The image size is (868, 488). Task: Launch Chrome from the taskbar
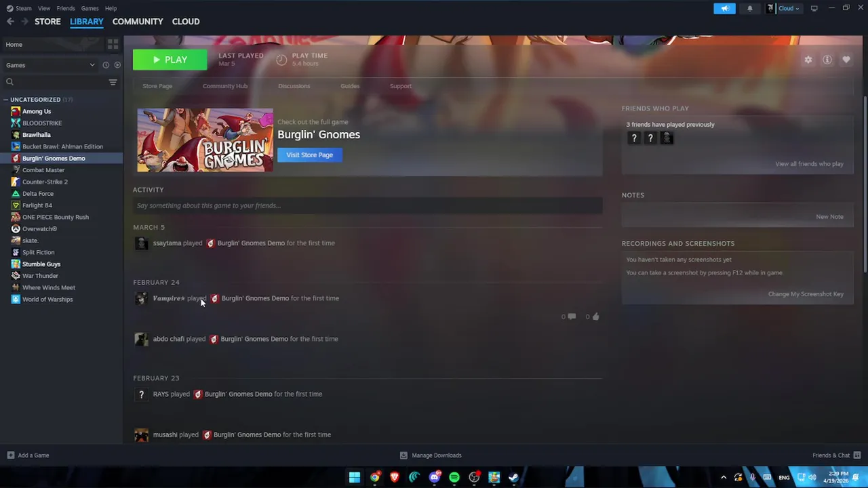[374, 477]
